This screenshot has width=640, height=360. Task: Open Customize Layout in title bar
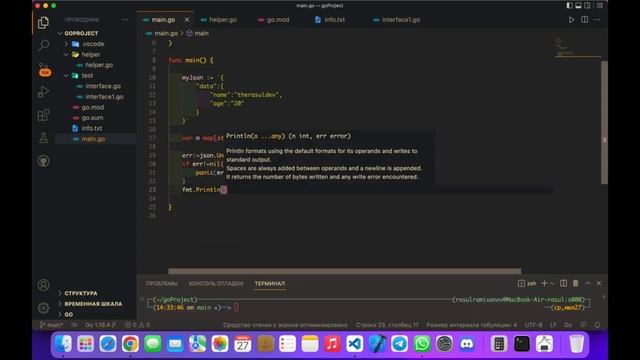pos(600,6)
